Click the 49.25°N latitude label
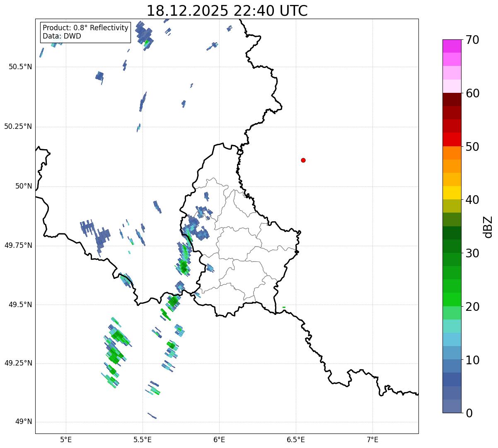Image resolution: width=498 pixels, height=448 pixels. point(18,363)
